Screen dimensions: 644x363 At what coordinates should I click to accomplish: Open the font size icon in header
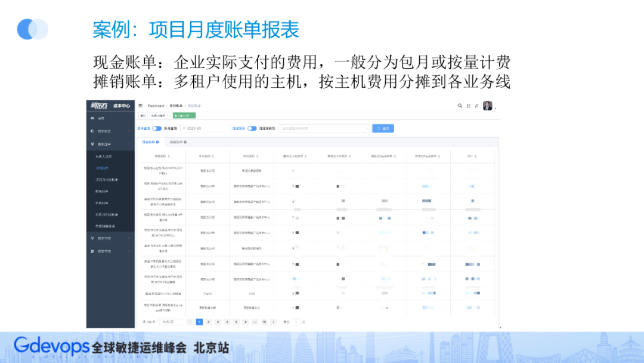(476, 106)
